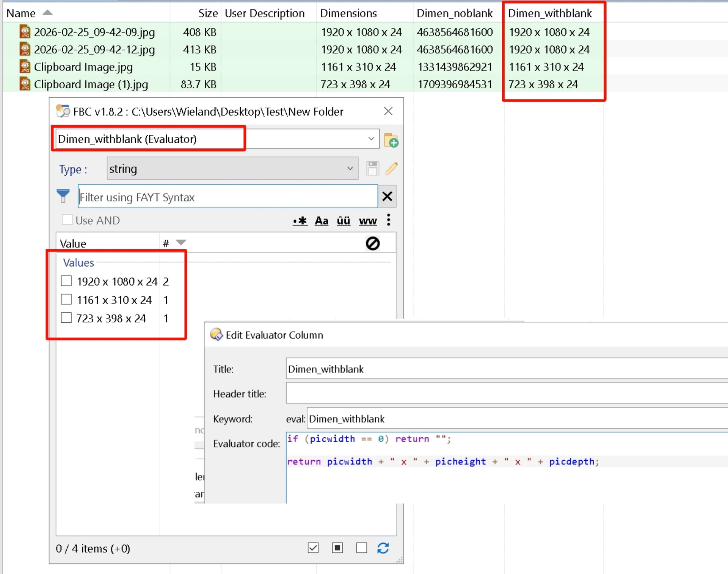Click the FAYT syntax filter field
This screenshot has width=728, height=574.
[x=227, y=197]
